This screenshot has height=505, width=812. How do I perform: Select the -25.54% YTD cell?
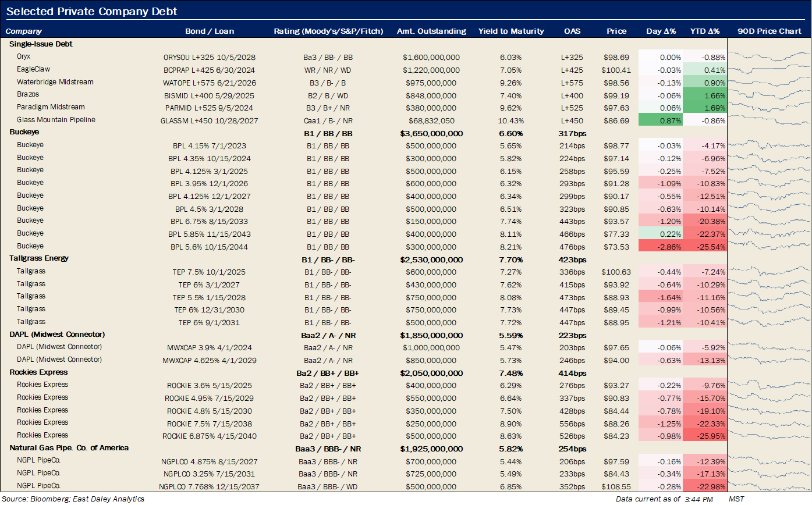coord(705,247)
